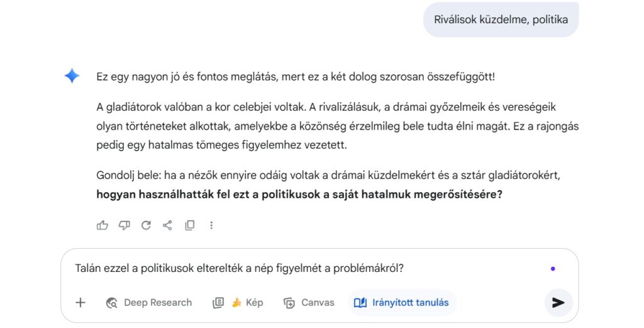Viewport: 644px width, 328px height.
Task: Click the thumbs down icon
Action: pyautogui.click(x=124, y=225)
